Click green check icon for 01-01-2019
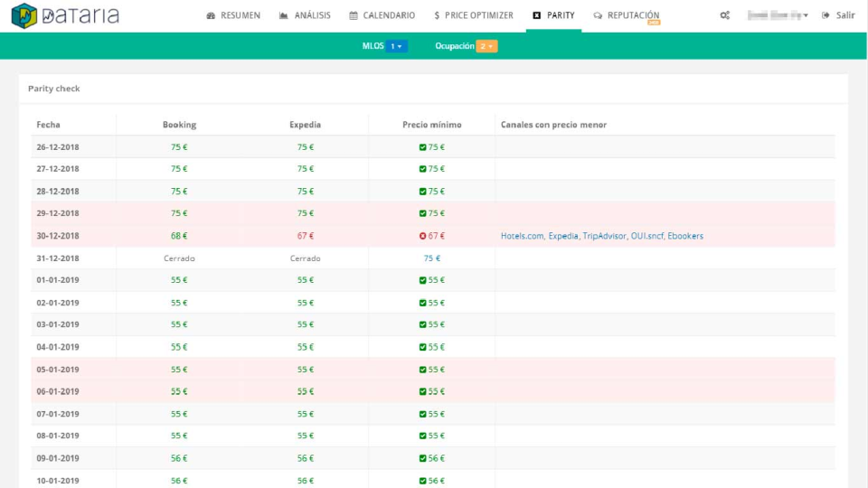 coord(422,280)
